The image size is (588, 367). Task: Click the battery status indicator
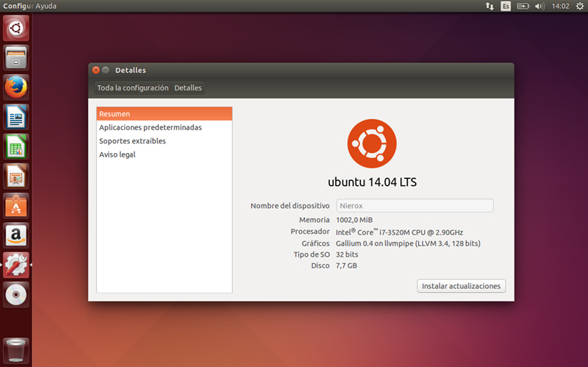coord(523,6)
